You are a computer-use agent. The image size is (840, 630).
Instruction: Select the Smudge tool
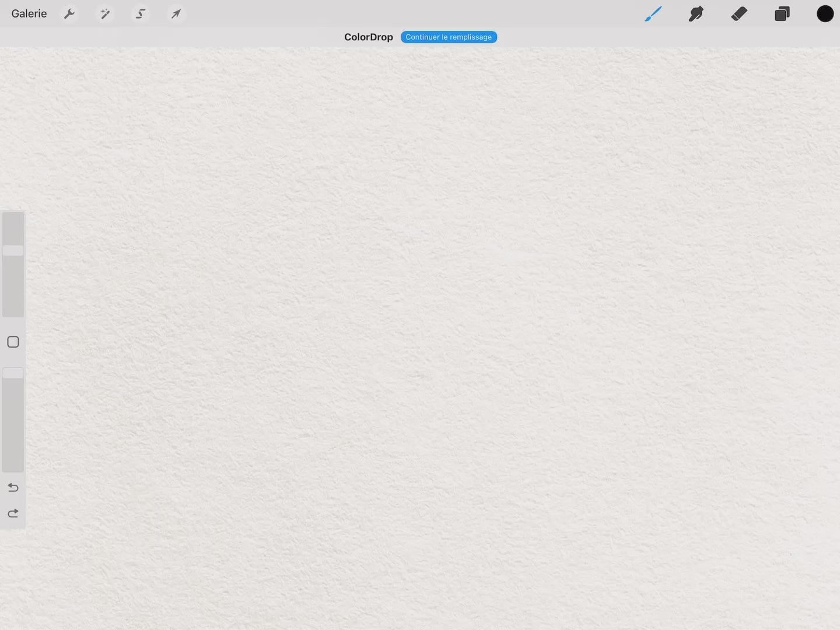[696, 13]
